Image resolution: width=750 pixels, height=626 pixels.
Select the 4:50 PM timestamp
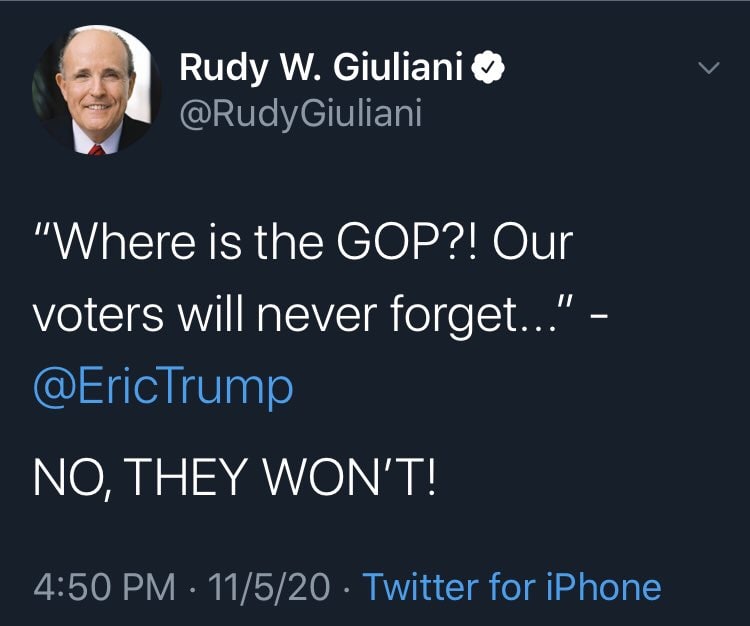99,587
